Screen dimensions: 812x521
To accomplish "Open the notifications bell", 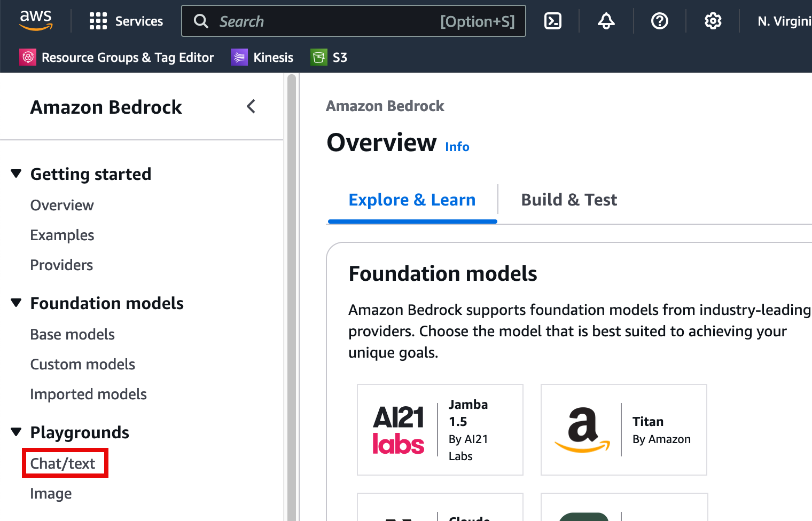I will click(x=606, y=21).
